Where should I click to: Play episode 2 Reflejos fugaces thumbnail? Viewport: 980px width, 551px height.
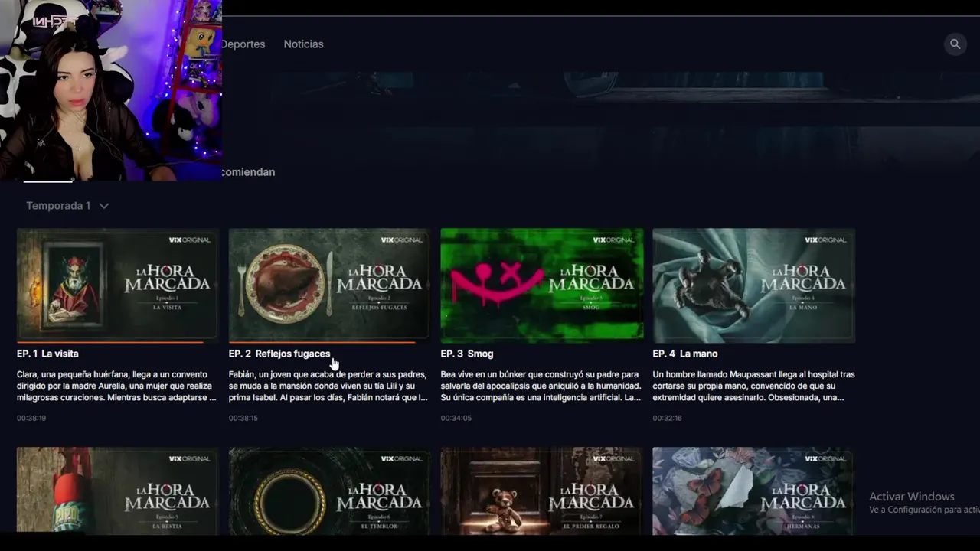(329, 285)
